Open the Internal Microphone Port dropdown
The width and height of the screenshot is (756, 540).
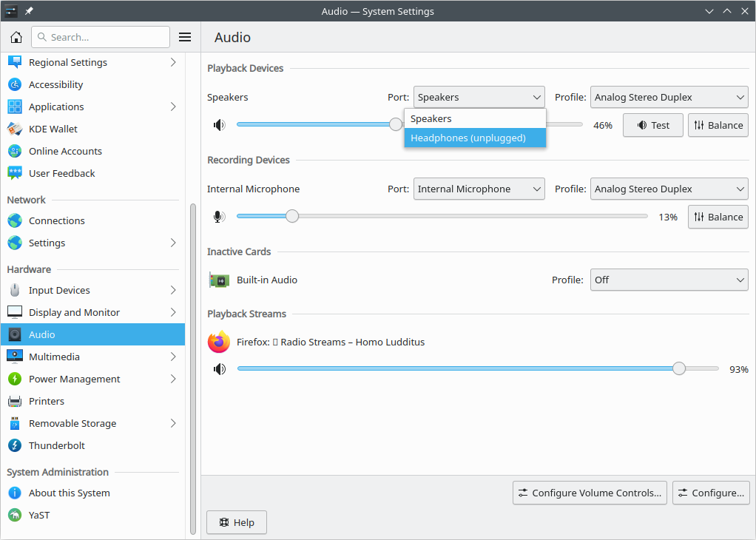click(479, 189)
